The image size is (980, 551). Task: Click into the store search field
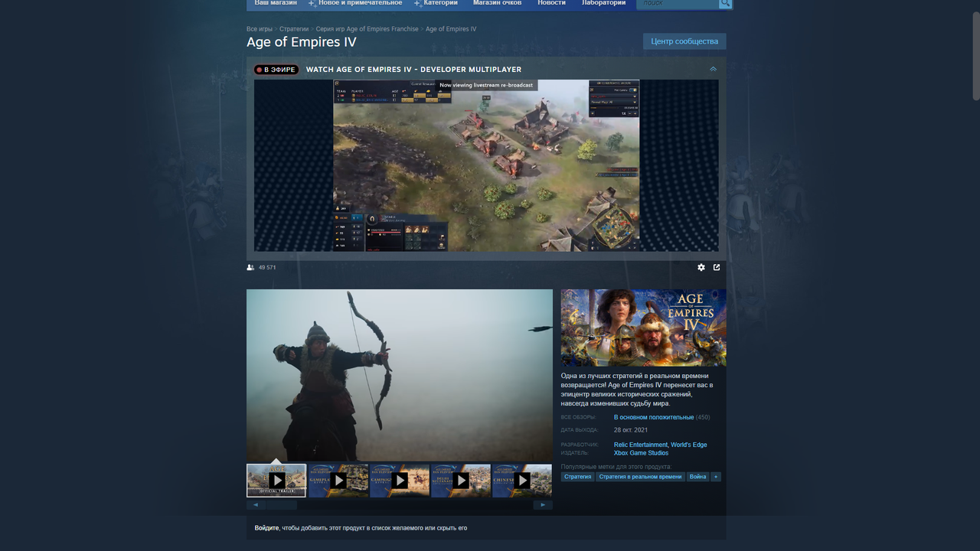coord(678,4)
